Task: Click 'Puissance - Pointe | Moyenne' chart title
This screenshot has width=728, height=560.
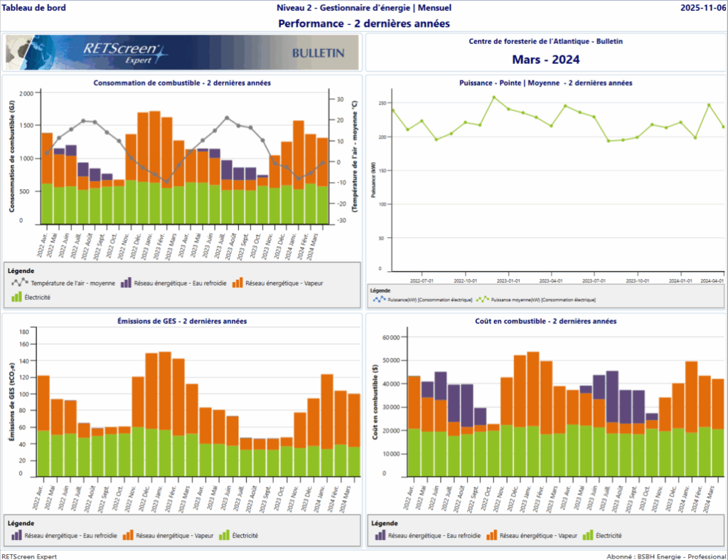Action: pyautogui.click(x=545, y=83)
